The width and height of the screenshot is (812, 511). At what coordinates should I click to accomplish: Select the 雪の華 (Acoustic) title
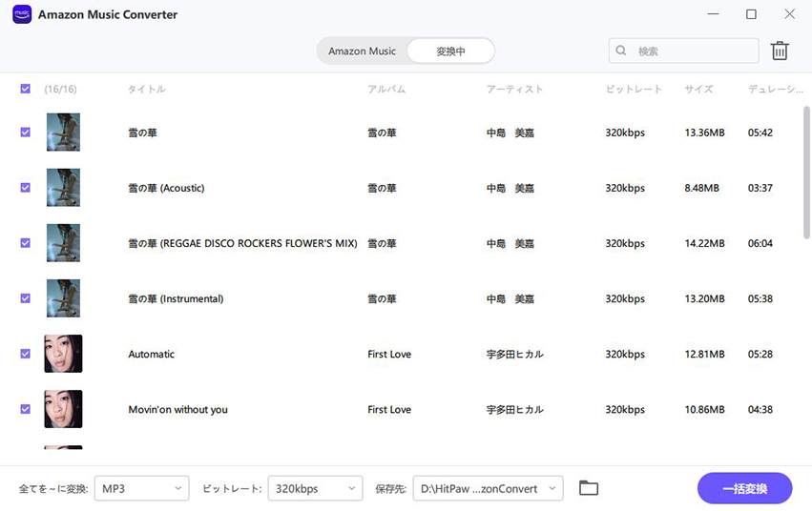(166, 188)
